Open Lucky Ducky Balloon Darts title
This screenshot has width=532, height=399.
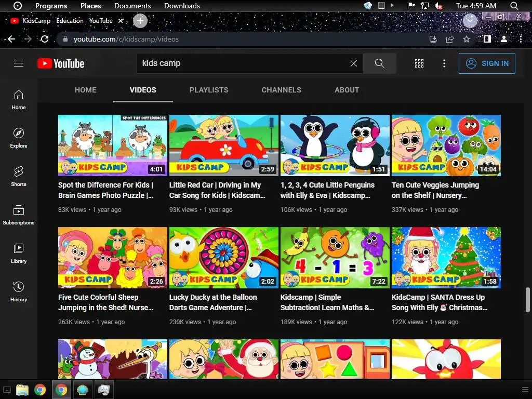[x=213, y=302]
